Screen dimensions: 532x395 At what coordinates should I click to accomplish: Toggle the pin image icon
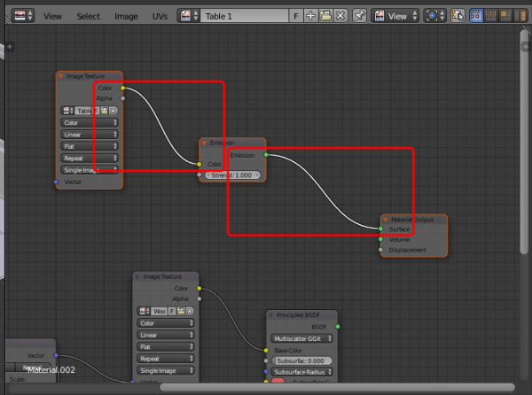point(359,16)
